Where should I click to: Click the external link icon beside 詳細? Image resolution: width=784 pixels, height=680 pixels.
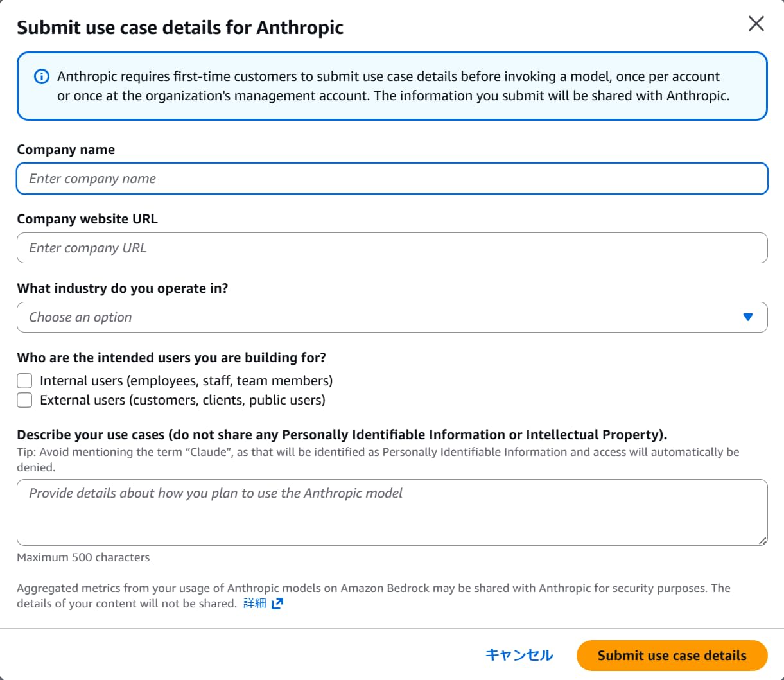click(x=277, y=604)
